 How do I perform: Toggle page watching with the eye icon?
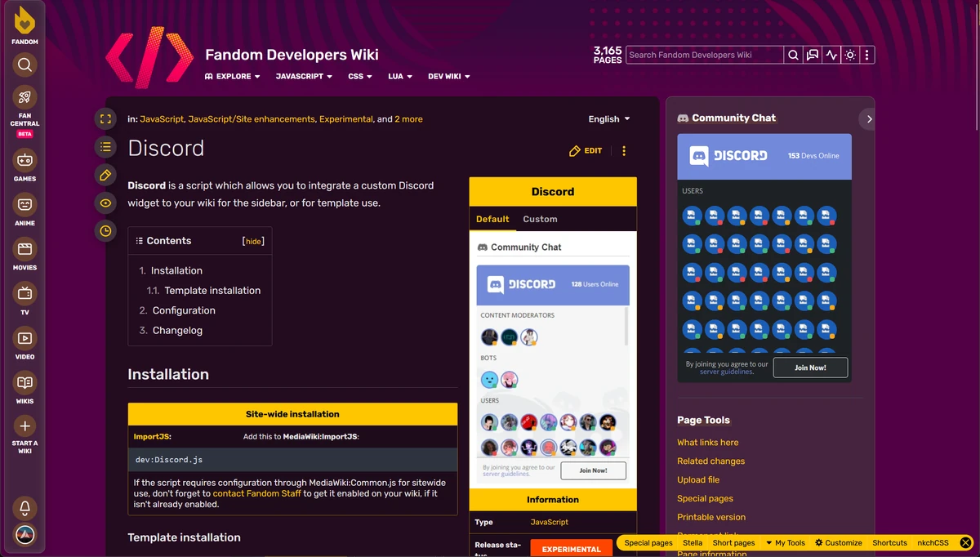tap(105, 203)
